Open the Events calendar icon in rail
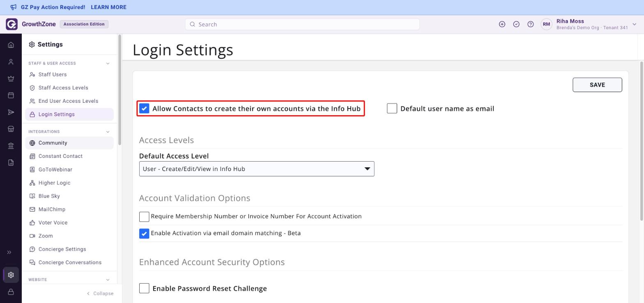The height and width of the screenshot is (303, 644). (x=11, y=95)
